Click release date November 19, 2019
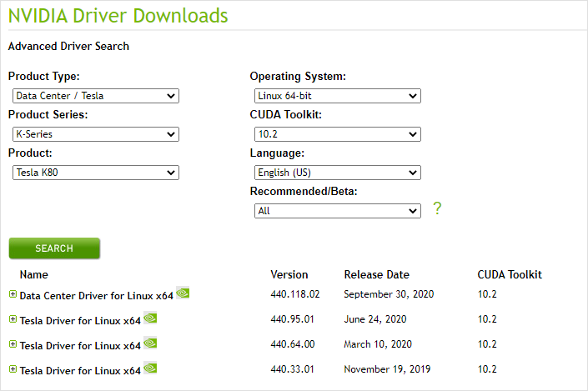The image size is (588, 391). pos(387,369)
